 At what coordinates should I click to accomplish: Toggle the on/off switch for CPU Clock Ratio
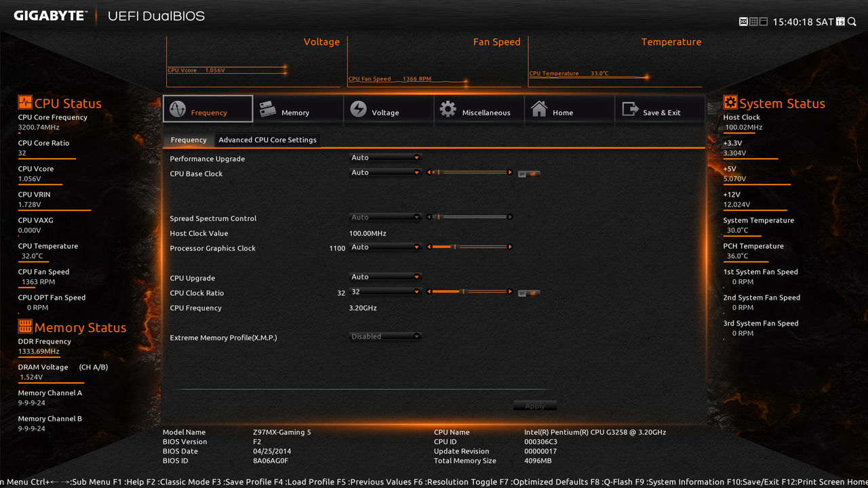click(x=529, y=293)
